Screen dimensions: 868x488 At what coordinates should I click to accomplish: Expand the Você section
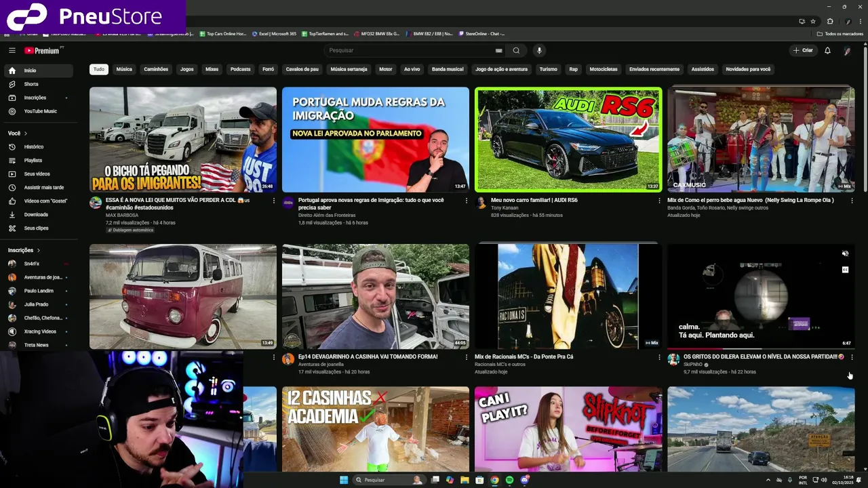[17, 134]
